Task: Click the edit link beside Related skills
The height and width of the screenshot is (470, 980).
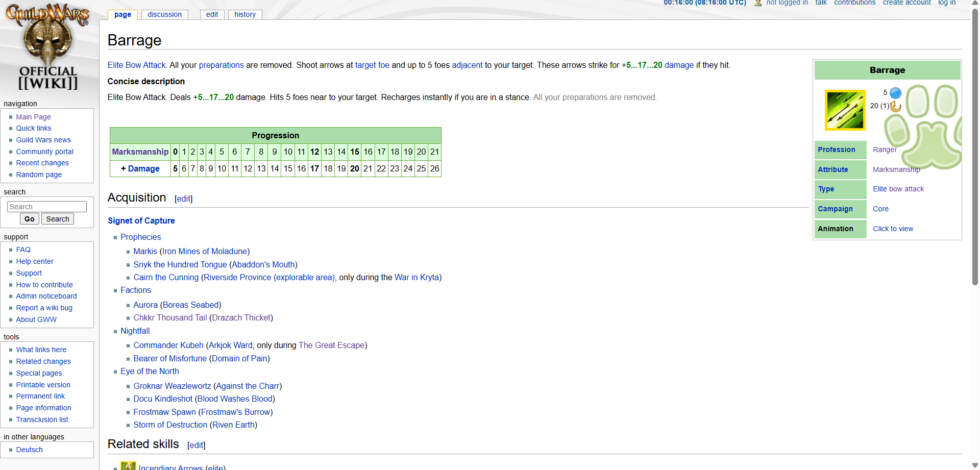Action: pyautogui.click(x=197, y=445)
